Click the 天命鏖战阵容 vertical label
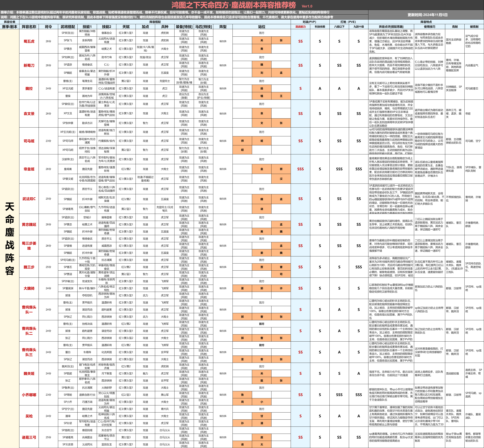This screenshot has height=448, width=484. (x=10, y=239)
